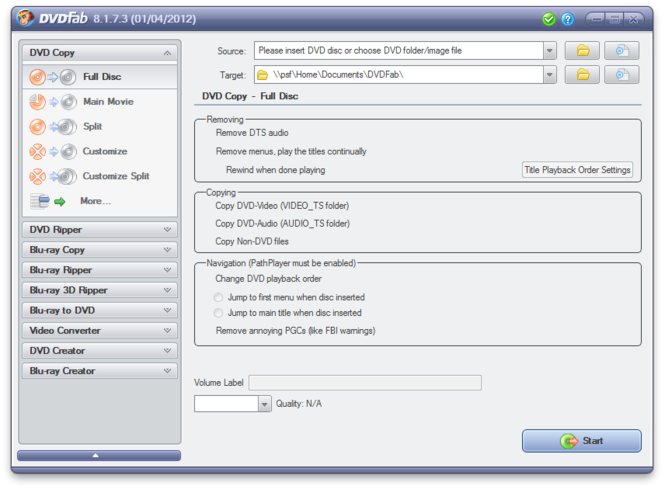The image size is (665, 489).
Task: Click the Target path text field
Action: tap(399, 75)
